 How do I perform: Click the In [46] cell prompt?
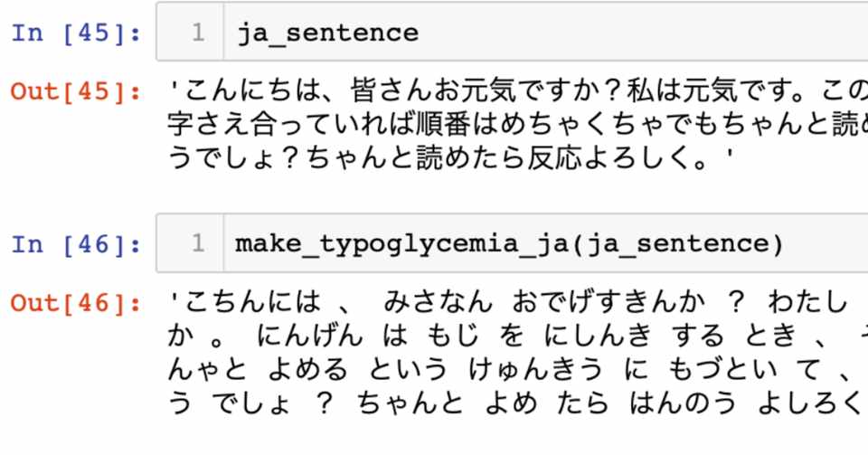point(76,244)
